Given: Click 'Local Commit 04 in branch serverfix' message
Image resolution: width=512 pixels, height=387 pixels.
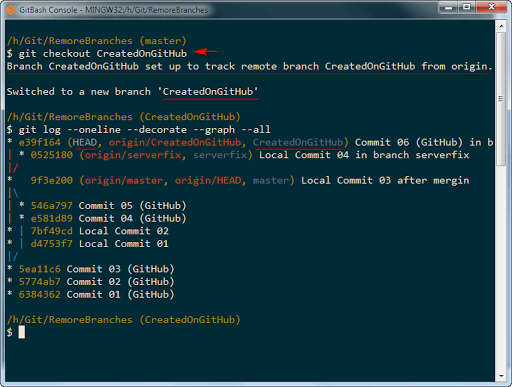Looking at the screenshot, I should pos(364,155).
